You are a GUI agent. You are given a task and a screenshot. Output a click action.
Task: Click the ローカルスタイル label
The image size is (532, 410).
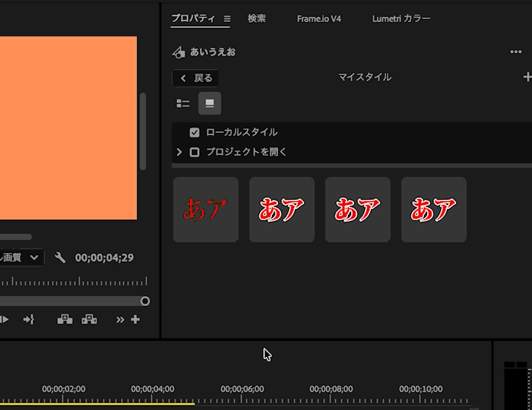242,132
